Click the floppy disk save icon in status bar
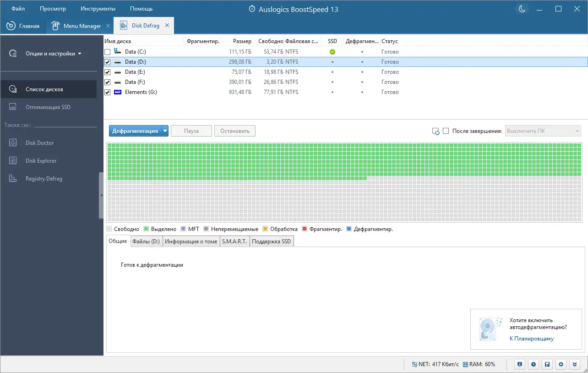588x373 pixels. point(547,364)
